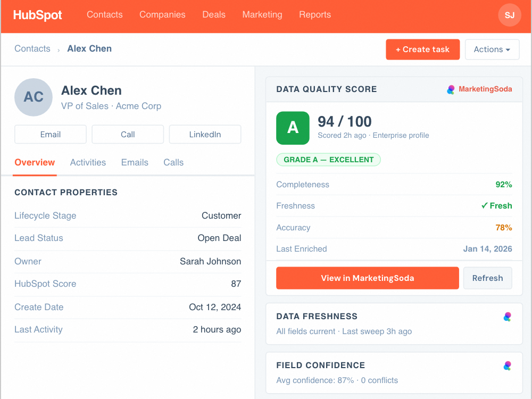The image size is (532, 399).
Task: Click the Refresh button
Action: (487, 278)
